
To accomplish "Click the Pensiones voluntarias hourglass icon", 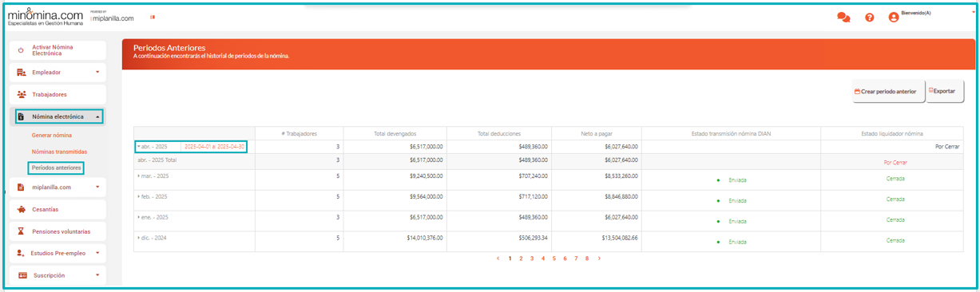I will pos(22,231).
